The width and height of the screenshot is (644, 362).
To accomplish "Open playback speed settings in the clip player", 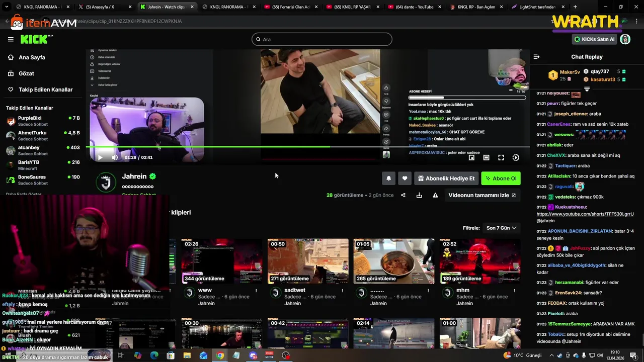I will click(x=516, y=157).
